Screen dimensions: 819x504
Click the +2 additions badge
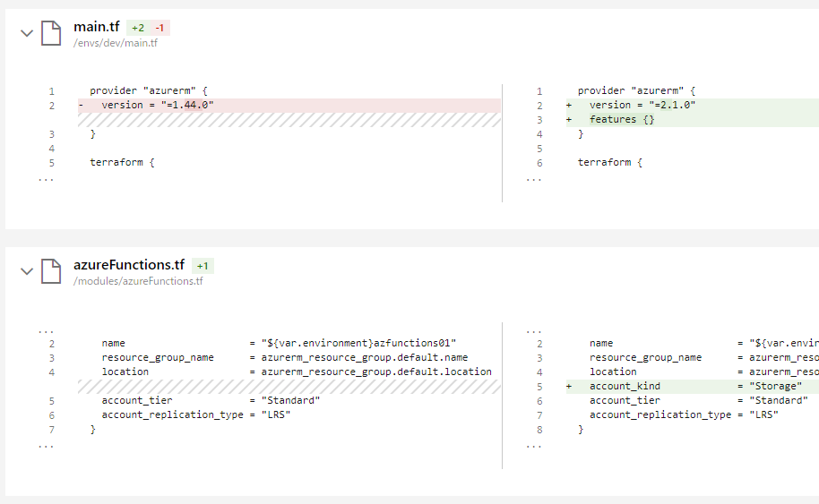(x=138, y=28)
